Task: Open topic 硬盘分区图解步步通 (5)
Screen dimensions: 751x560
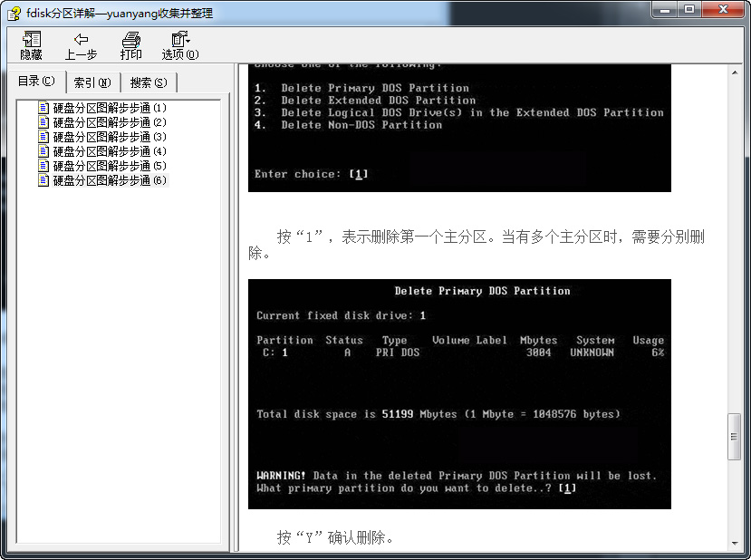Action: coord(110,166)
